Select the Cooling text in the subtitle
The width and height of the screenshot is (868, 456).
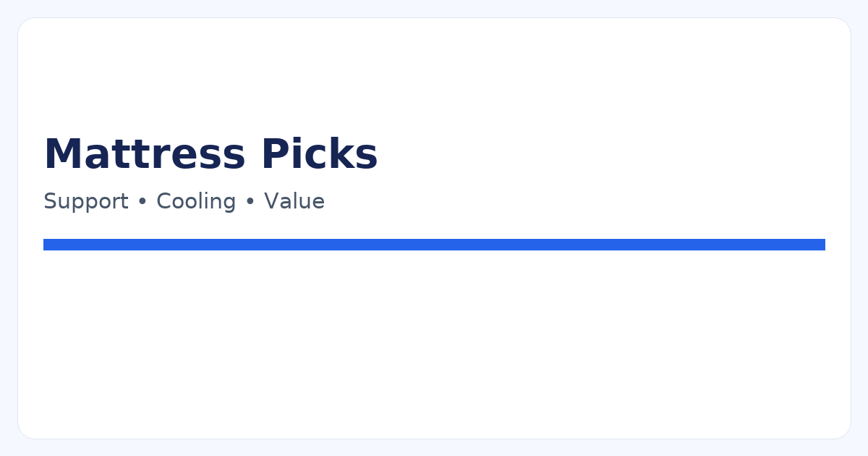(x=196, y=201)
